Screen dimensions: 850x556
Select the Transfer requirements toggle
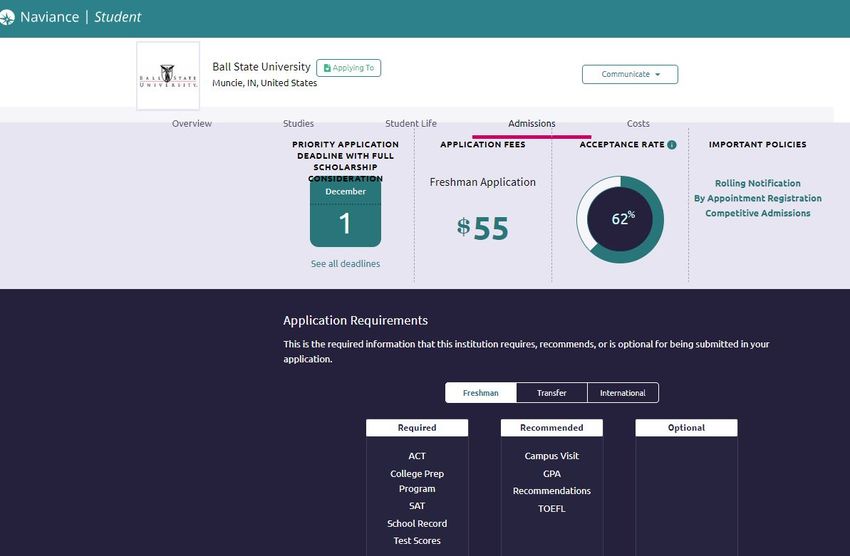click(552, 393)
